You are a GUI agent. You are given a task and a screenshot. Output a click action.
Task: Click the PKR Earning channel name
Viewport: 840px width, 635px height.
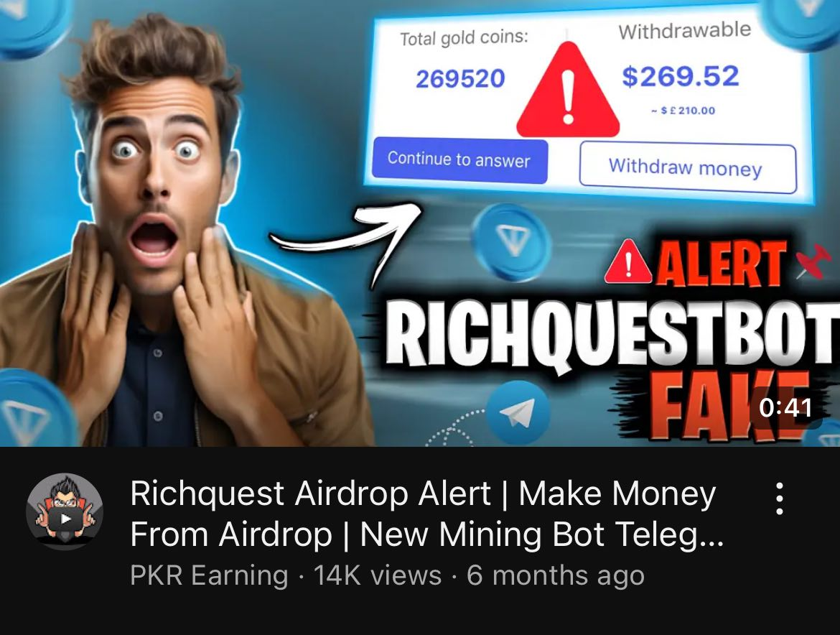pyautogui.click(x=209, y=575)
